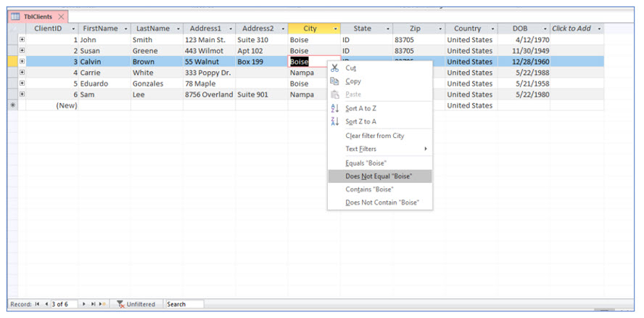
Task: Close the TblClients tab
Action: 61,17
